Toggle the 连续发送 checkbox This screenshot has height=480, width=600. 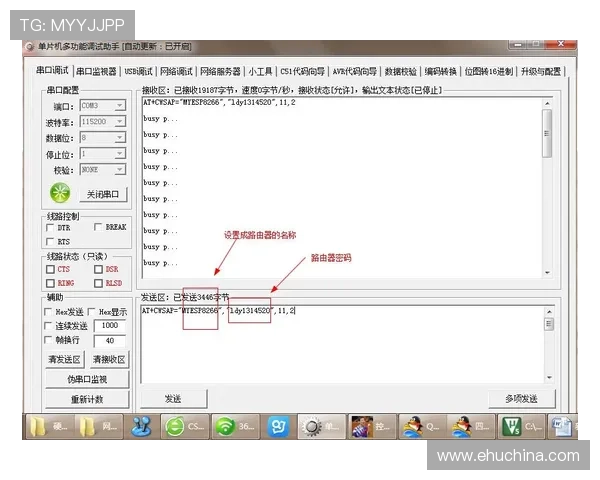(x=48, y=326)
